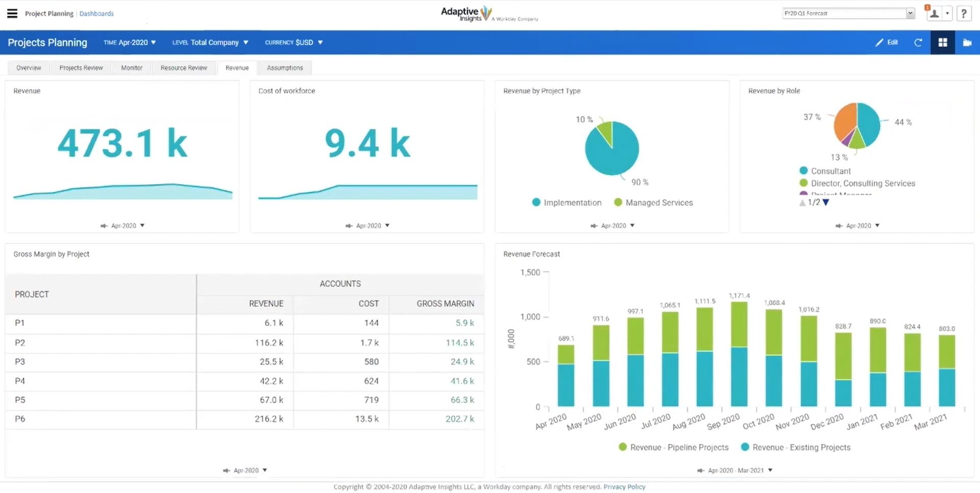Toggle the Consultant legend entry
Viewport: 980px width, 493px height.
(831, 170)
